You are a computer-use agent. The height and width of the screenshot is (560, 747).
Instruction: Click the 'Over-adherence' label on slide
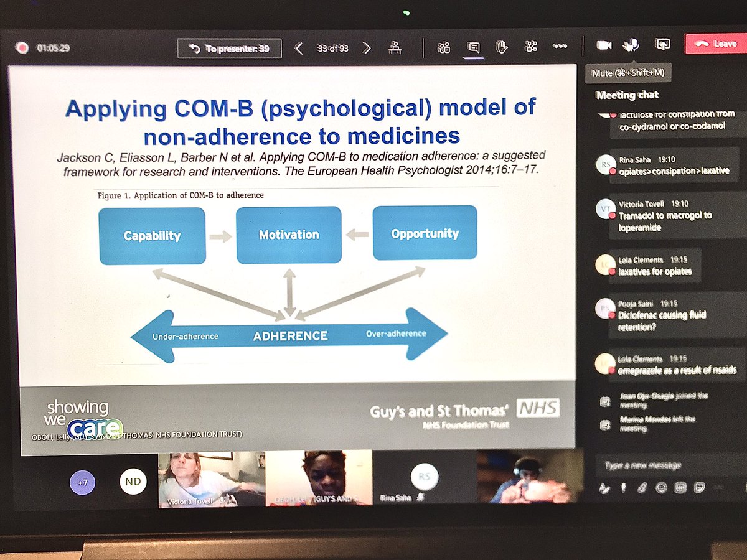396,334
